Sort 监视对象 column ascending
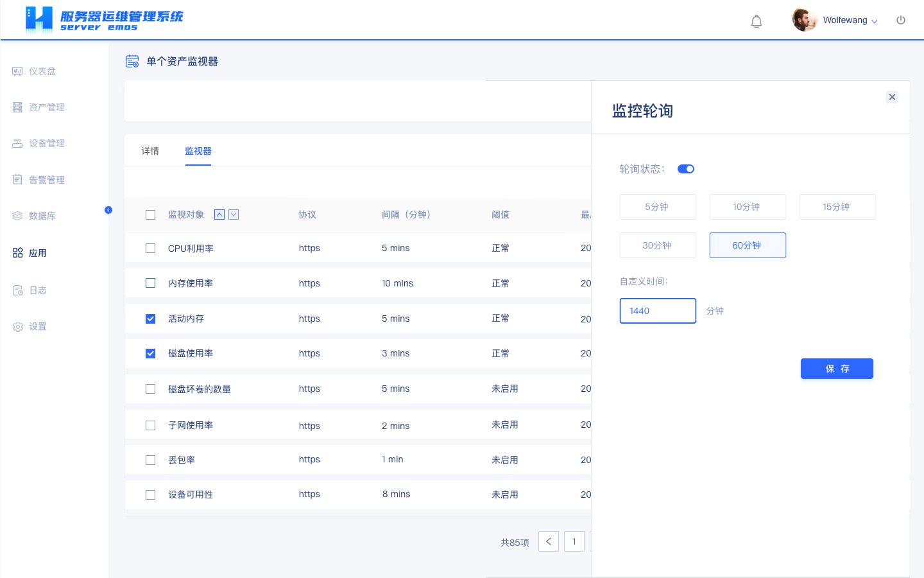Screen dimensions: 924x578 pos(219,215)
